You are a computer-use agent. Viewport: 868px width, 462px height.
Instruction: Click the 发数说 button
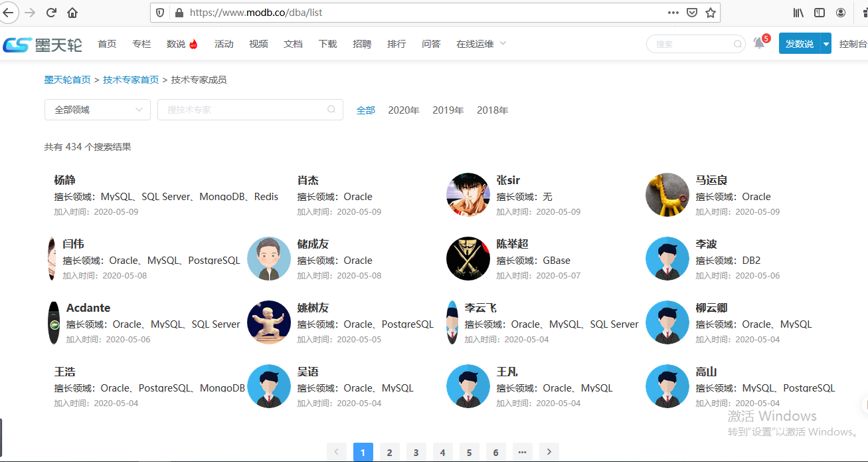click(x=799, y=44)
